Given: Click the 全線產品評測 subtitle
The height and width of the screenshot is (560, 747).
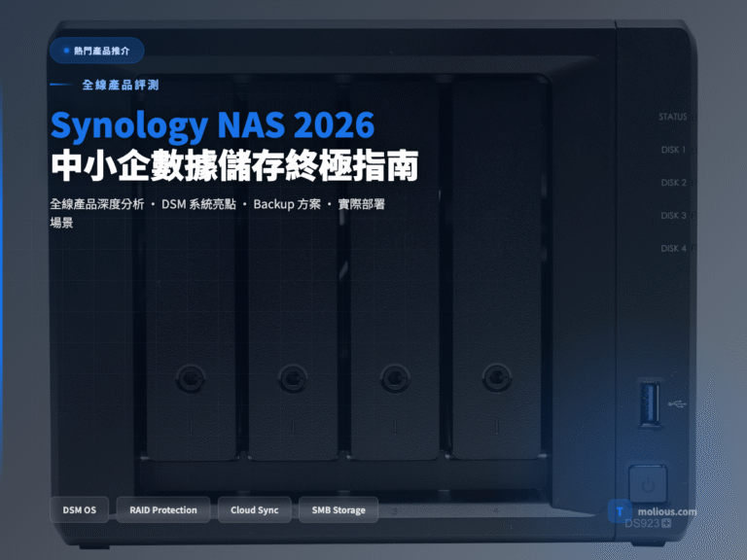Looking at the screenshot, I should pyautogui.click(x=121, y=85).
